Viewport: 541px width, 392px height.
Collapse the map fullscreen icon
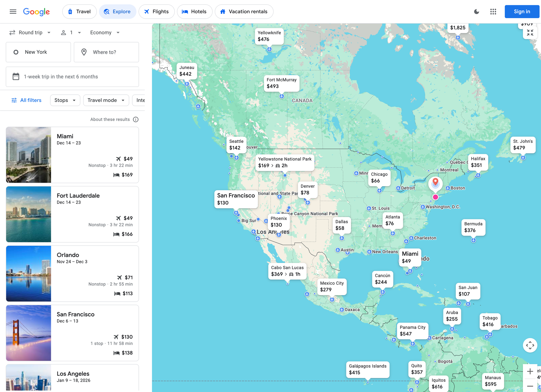pos(530,33)
